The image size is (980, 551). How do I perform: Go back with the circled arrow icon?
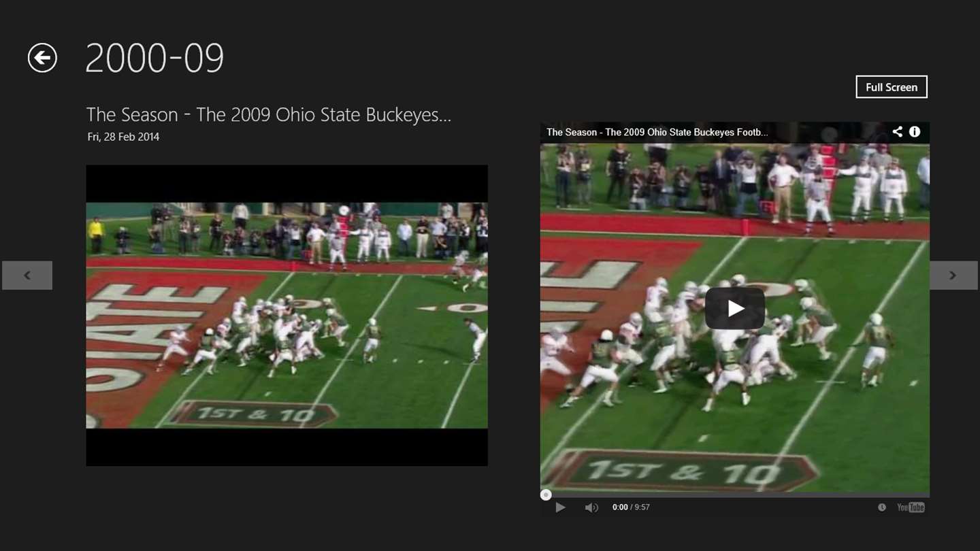[42, 58]
